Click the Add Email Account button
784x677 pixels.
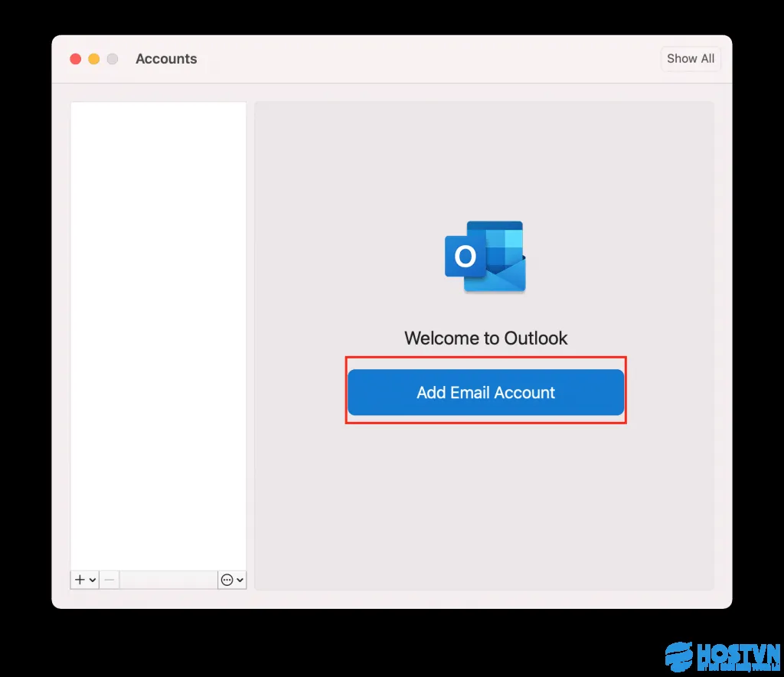pyautogui.click(x=485, y=392)
